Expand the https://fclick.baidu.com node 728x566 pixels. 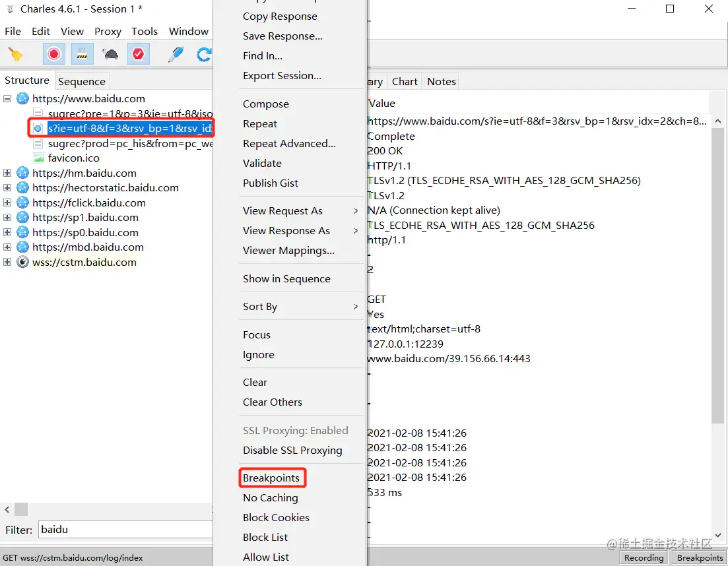pos(7,203)
